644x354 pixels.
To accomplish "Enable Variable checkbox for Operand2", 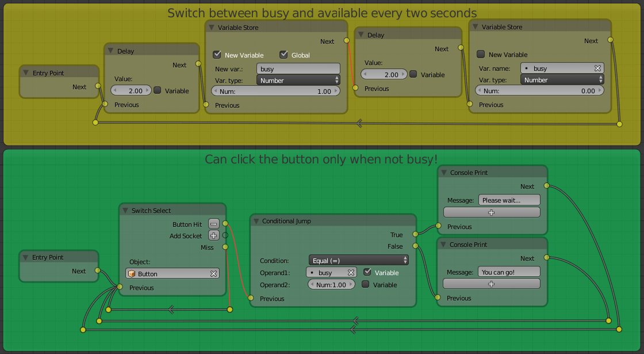I will point(365,285).
